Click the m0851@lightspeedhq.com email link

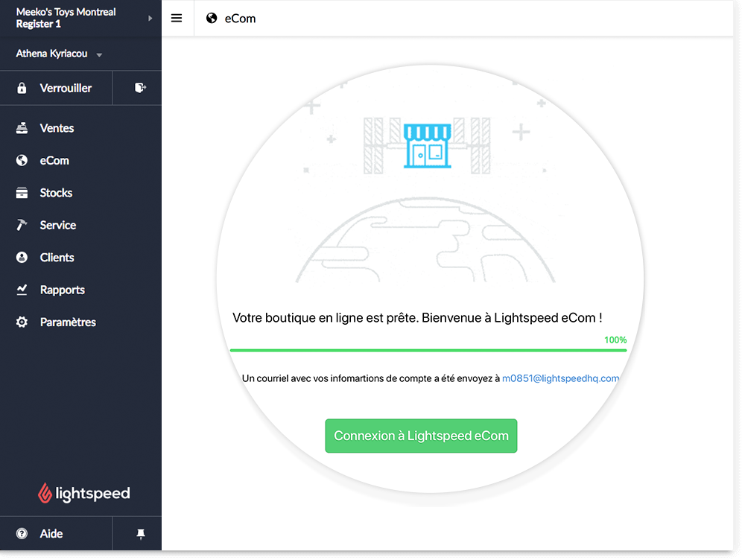(x=560, y=378)
